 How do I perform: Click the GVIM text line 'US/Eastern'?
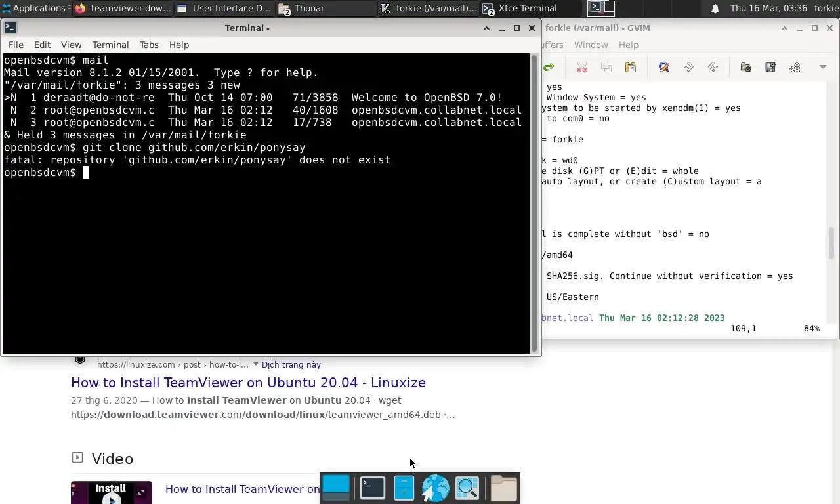pyautogui.click(x=572, y=297)
